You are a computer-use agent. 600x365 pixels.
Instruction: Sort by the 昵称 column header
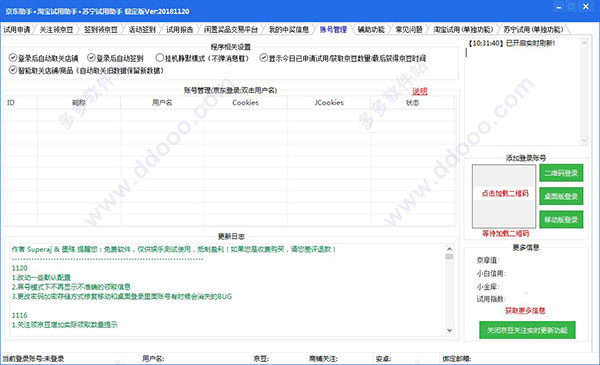(79, 103)
